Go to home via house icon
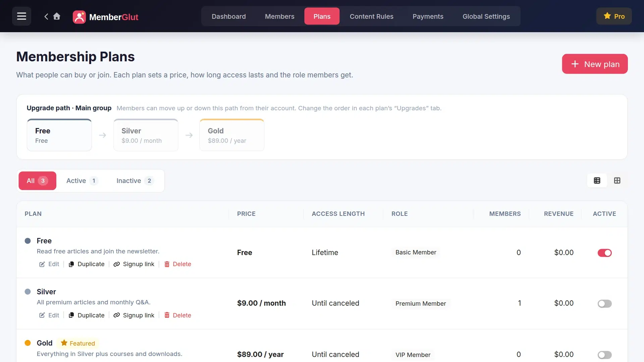This screenshot has height=362, width=644. [57, 16]
